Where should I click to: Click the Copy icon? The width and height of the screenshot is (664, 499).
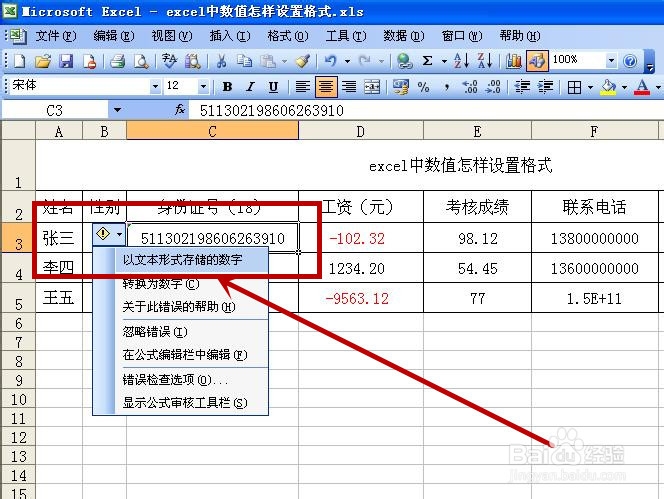pyautogui.click(x=244, y=61)
